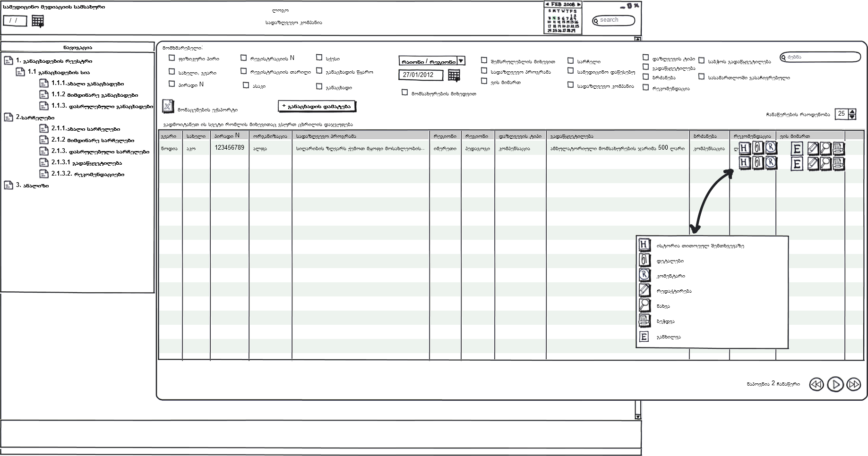Open '2.1.3.1 გადაწყვეტილება' in navigation tree
The image size is (868, 456).
(86, 163)
